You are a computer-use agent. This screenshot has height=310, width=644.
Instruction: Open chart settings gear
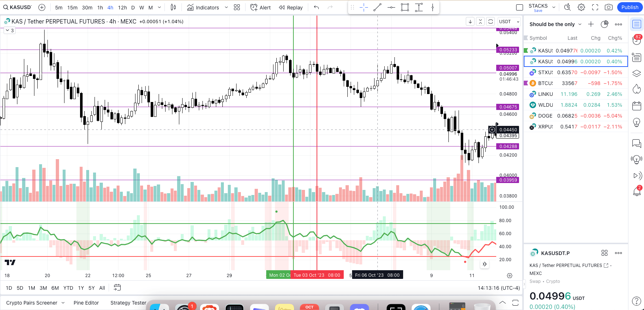coord(581,7)
